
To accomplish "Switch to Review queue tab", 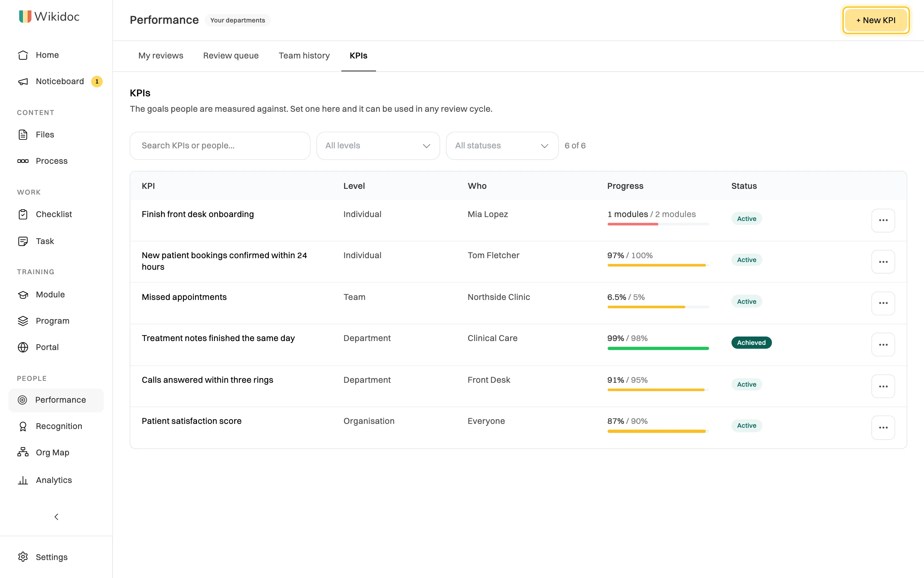I will pyautogui.click(x=231, y=56).
